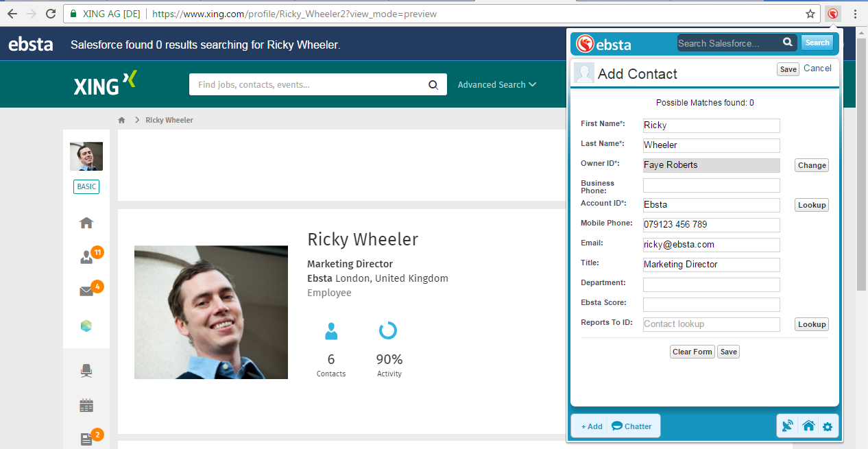This screenshot has height=449, width=868.
Task: Click XING sidebar home icon
Action: [x=86, y=223]
